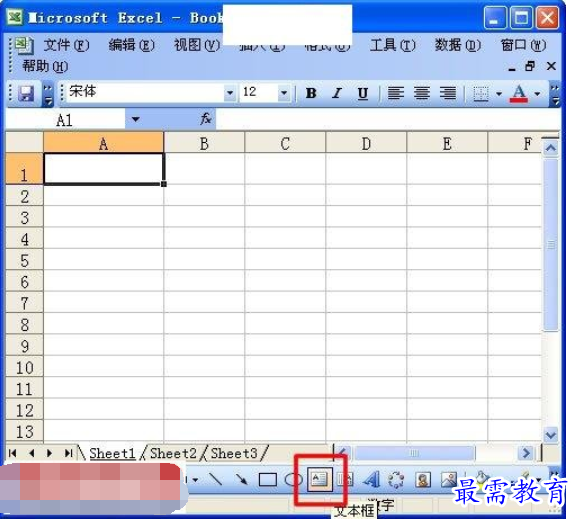Image resolution: width=576 pixels, height=523 pixels.
Task: Open the borders dropdown arrow
Action: click(499, 94)
